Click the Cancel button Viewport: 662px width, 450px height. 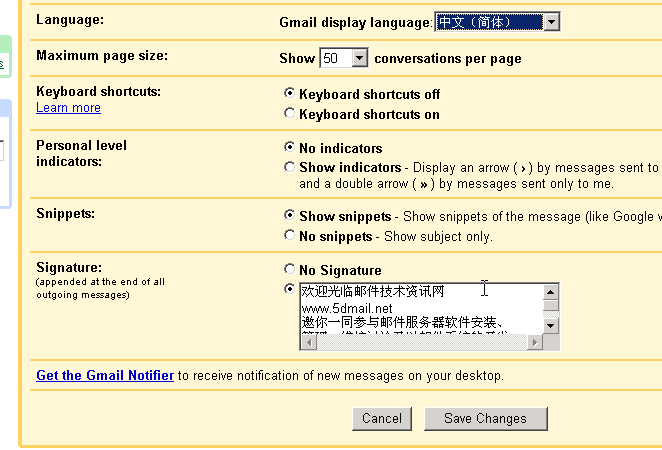(382, 419)
